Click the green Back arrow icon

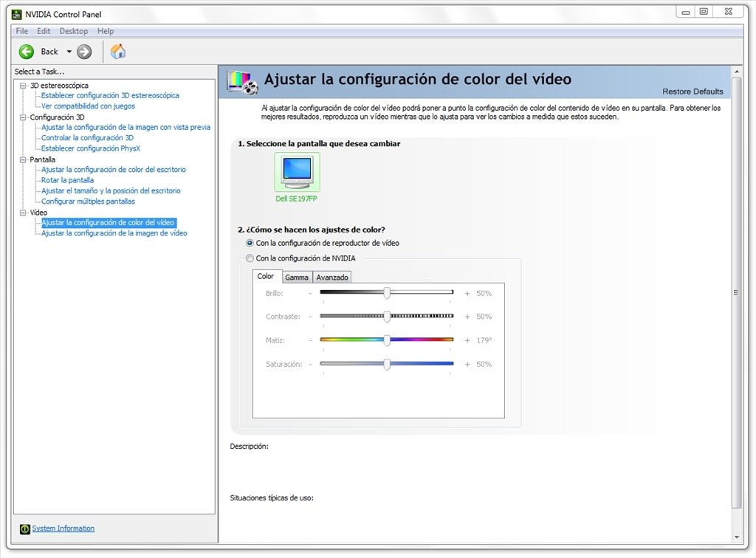pyautogui.click(x=27, y=52)
